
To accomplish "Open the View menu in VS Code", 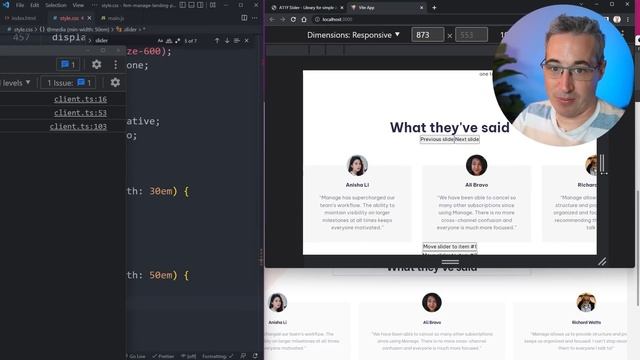I will 78,5.
